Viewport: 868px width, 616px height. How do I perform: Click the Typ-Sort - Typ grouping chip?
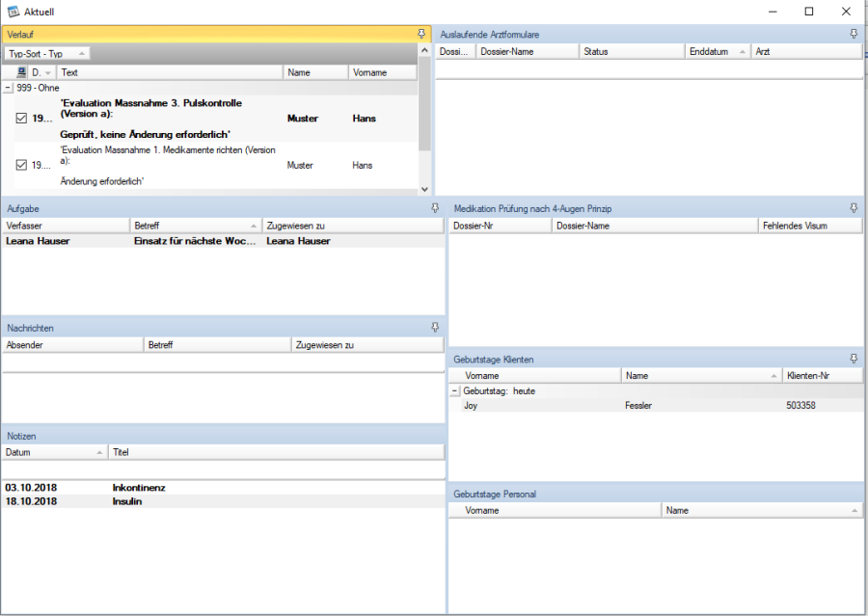(46, 54)
